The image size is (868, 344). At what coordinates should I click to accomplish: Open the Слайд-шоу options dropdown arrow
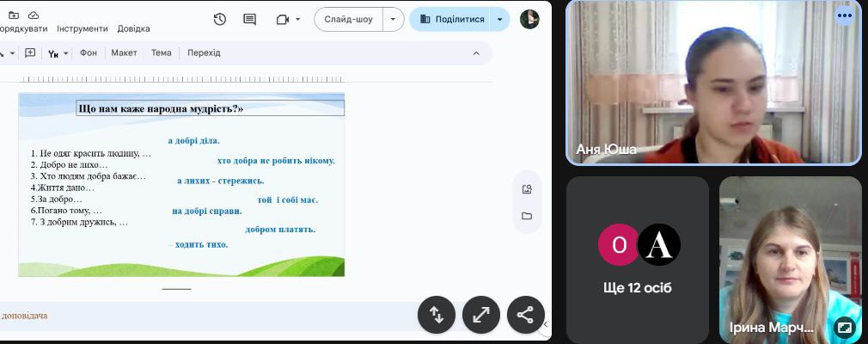[x=394, y=20]
